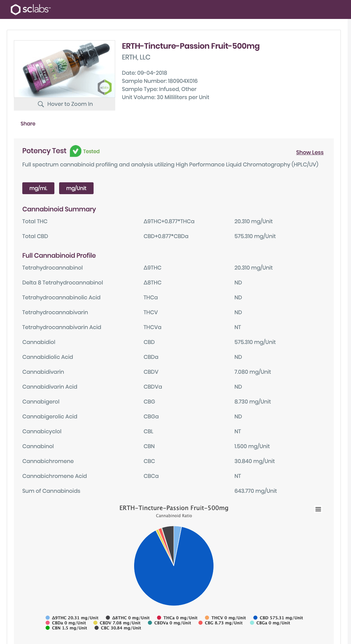This screenshot has width=351, height=644.
Task: Toggle THCa 0 mg/Unit legend entry
Action: [x=177, y=618]
